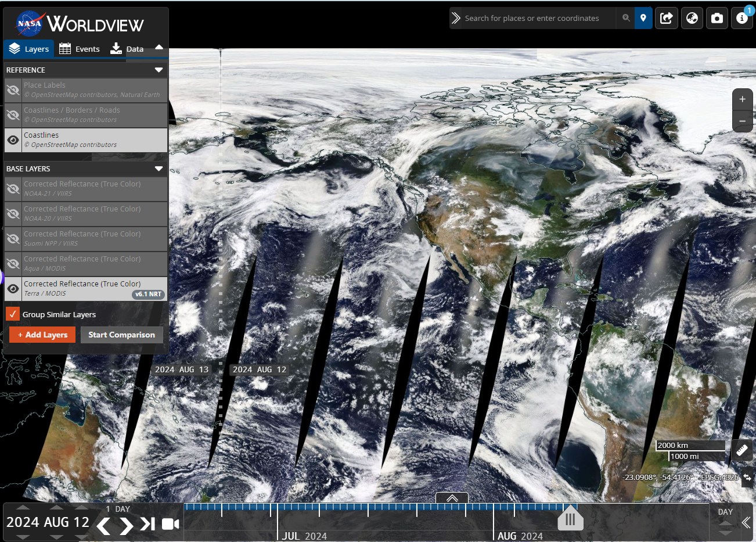Click the AUG 2024 timeline label
Screen dimensions: 756x542
click(x=520, y=536)
